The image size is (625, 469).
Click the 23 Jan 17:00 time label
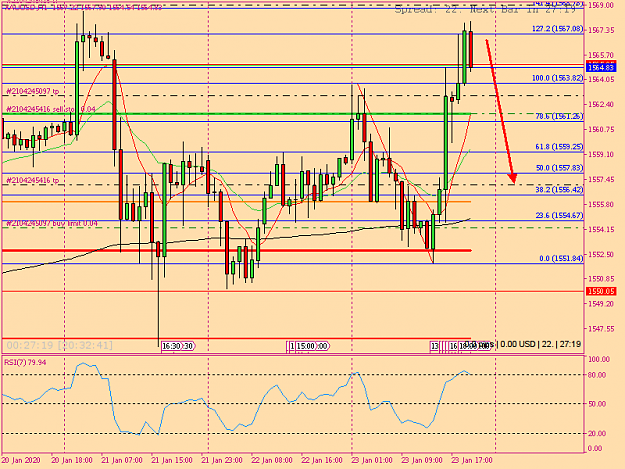472,460
